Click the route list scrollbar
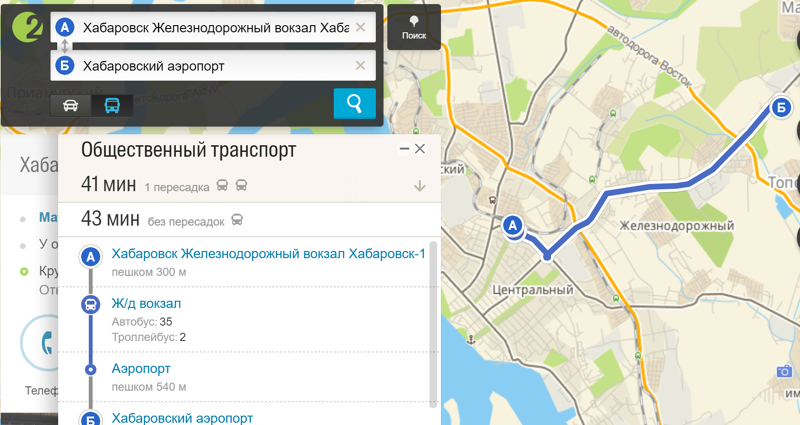The height and width of the screenshot is (425, 800). pos(433,320)
